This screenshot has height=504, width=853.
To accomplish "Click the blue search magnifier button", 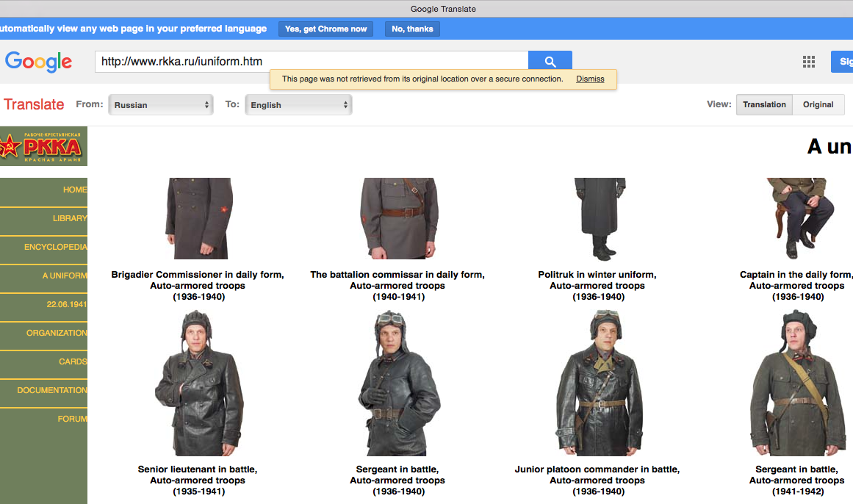I will click(x=550, y=62).
